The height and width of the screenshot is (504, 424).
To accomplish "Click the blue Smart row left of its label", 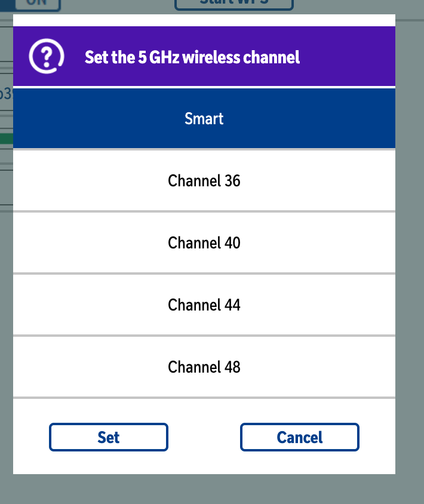I will [96, 118].
